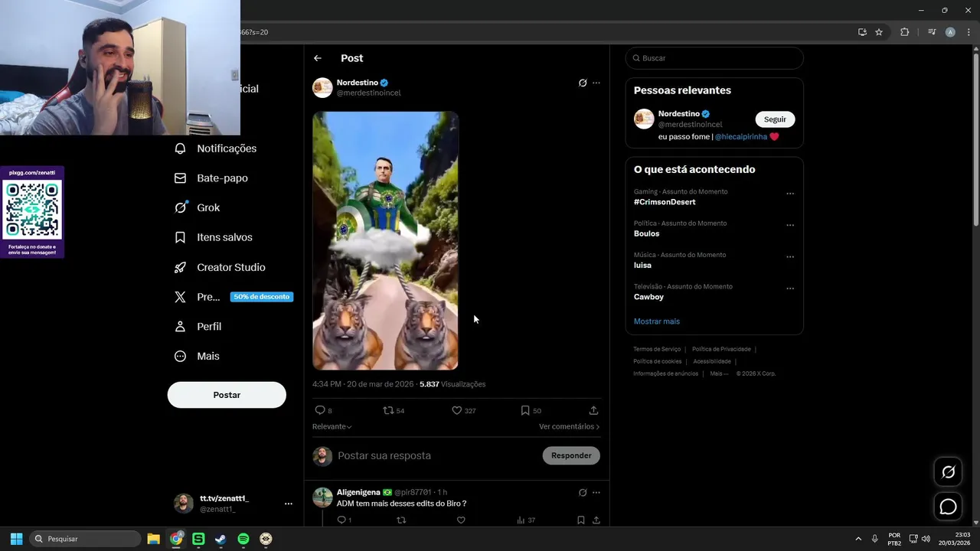Like Aligenigena's reply

[461, 520]
